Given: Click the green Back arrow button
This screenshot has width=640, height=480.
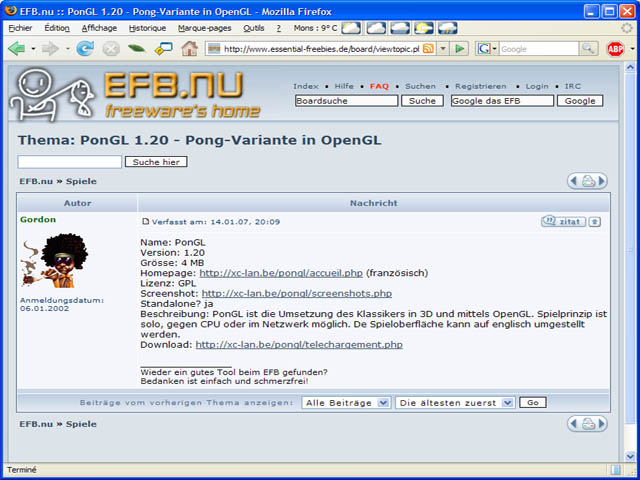Looking at the screenshot, I should (x=17, y=49).
